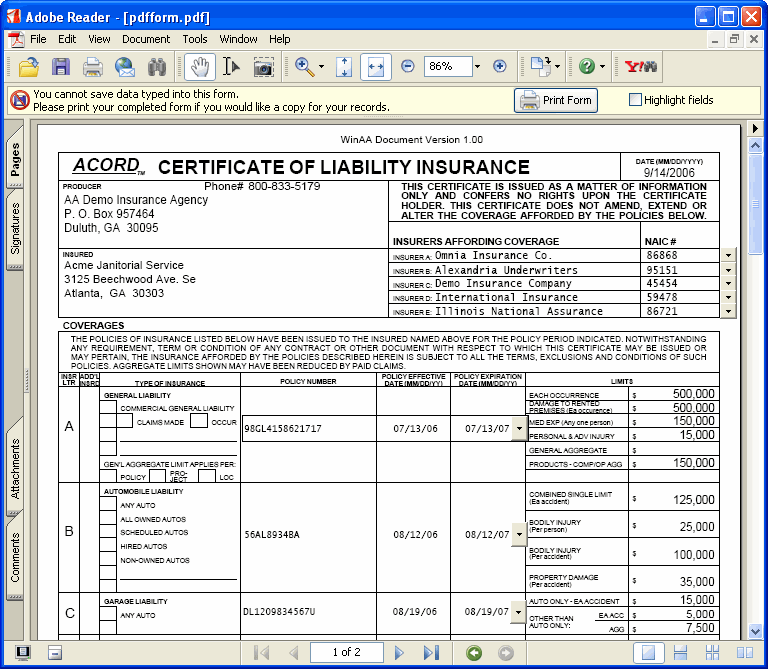
Task: Check the ALL OWNED AUTOS box
Action: coord(108,518)
